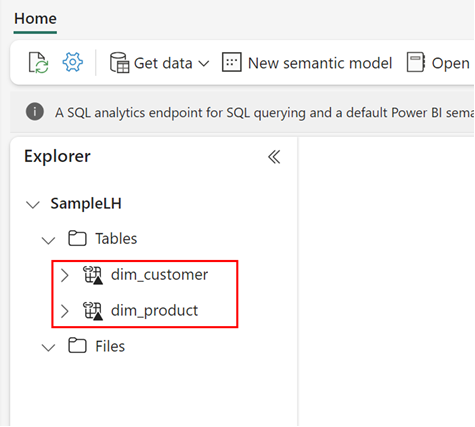Select the SampleLH lakehouse label
The height and width of the screenshot is (427, 475).
(x=86, y=203)
